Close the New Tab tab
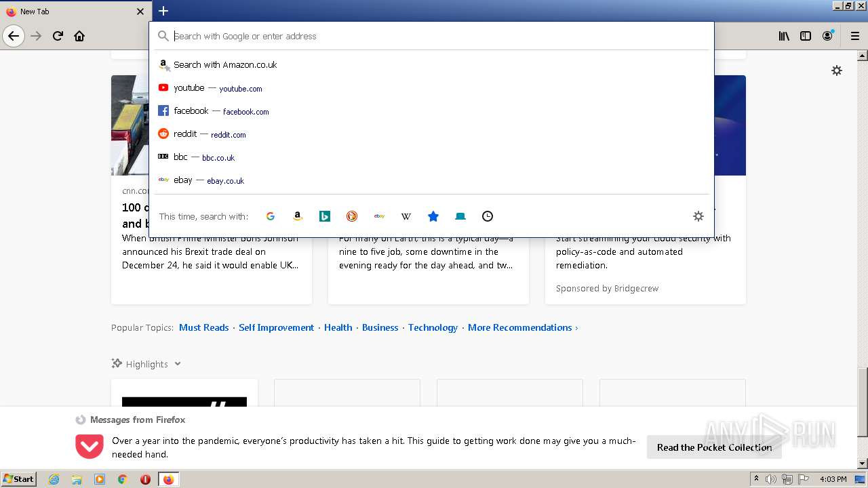868x488 pixels. coord(140,12)
